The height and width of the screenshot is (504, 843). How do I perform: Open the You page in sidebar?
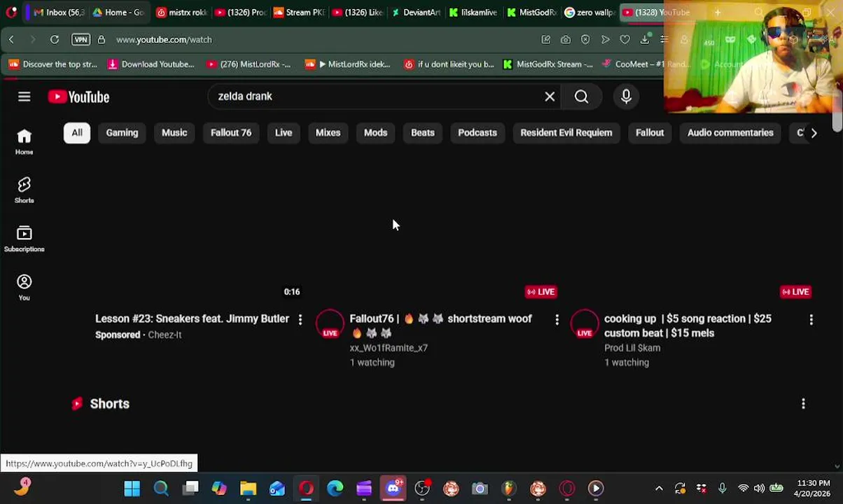(25, 287)
